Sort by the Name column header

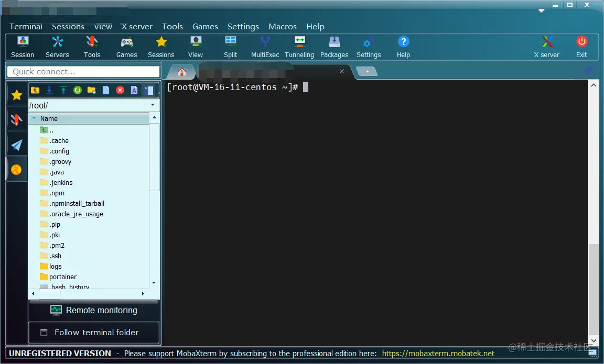pyautogui.click(x=89, y=118)
